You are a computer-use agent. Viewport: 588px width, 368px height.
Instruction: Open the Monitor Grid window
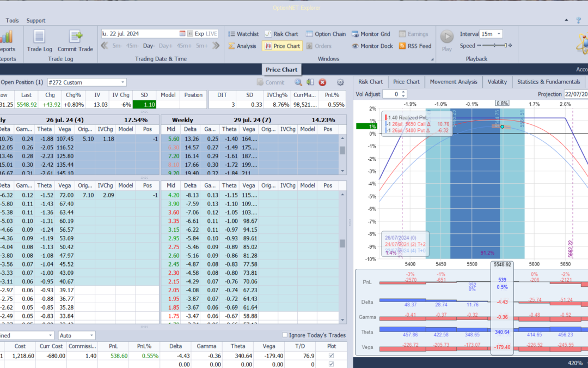click(370, 34)
